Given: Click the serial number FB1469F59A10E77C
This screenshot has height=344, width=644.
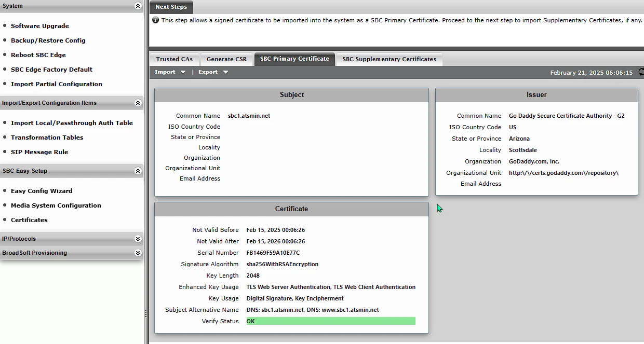Looking at the screenshot, I should pyautogui.click(x=273, y=253).
